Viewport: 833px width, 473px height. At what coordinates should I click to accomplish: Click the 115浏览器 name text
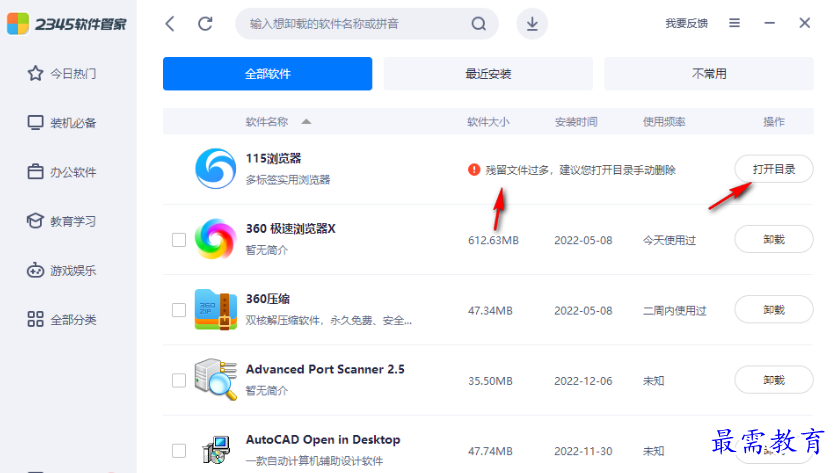(x=273, y=158)
